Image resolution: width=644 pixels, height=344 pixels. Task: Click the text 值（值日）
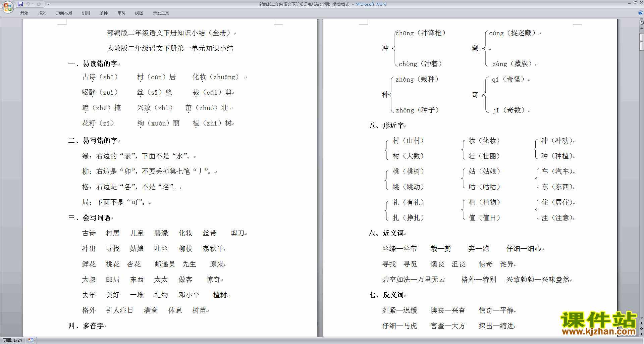click(485, 218)
